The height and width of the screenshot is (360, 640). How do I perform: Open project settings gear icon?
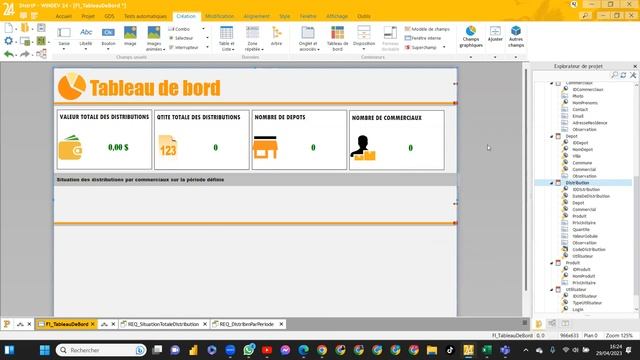9,41
